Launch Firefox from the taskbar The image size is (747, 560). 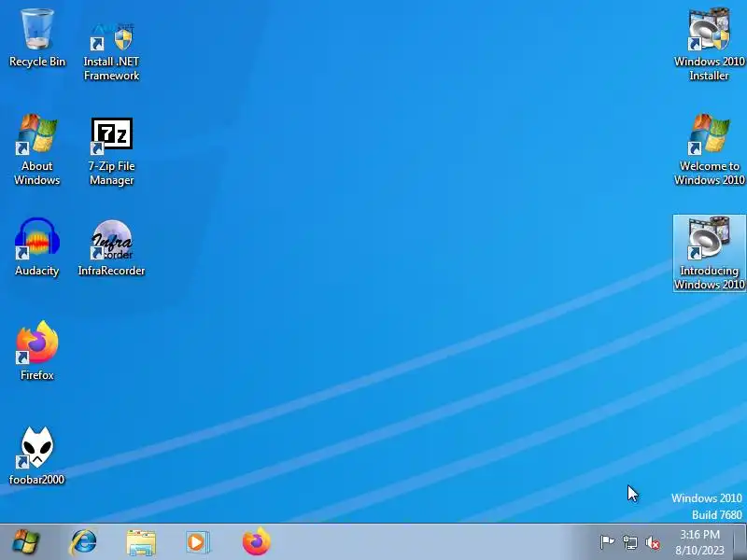point(256,541)
